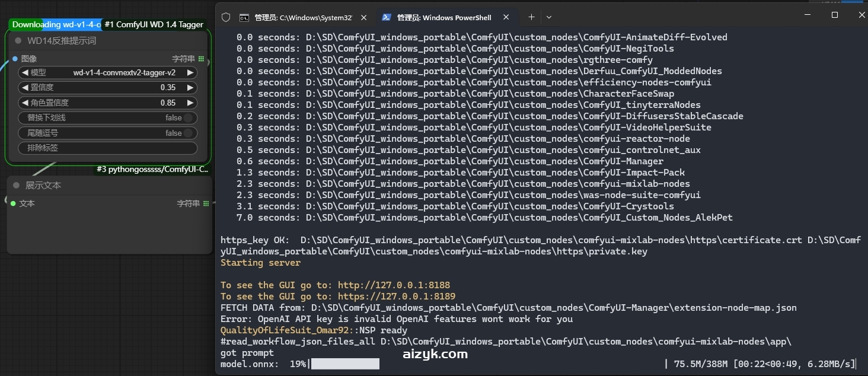Click the grid icon next to 字符串 in 展示文本
This screenshot has height=376, width=868.
click(206, 203)
